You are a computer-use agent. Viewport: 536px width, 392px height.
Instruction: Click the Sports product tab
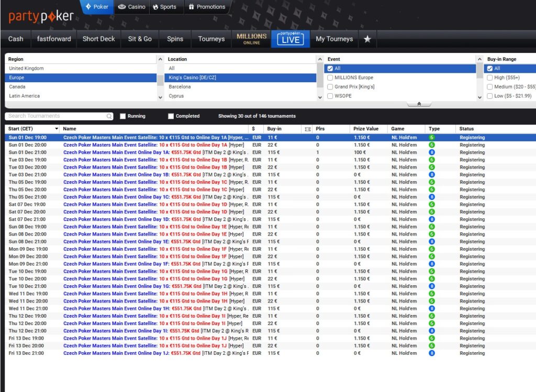point(164,7)
